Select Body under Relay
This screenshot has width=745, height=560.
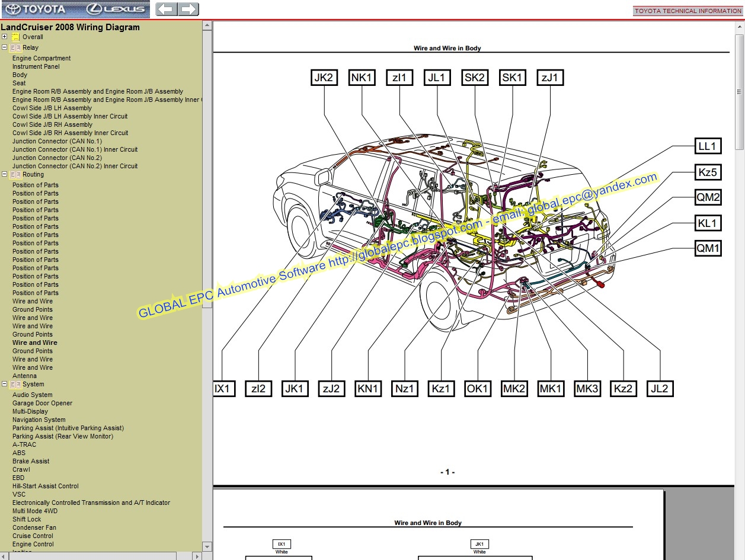pos(20,75)
